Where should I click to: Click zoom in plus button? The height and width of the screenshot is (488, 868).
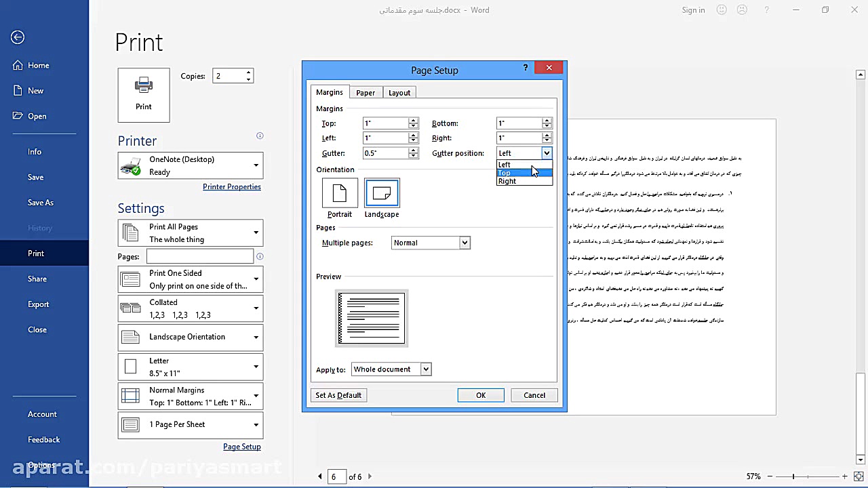[845, 476]
